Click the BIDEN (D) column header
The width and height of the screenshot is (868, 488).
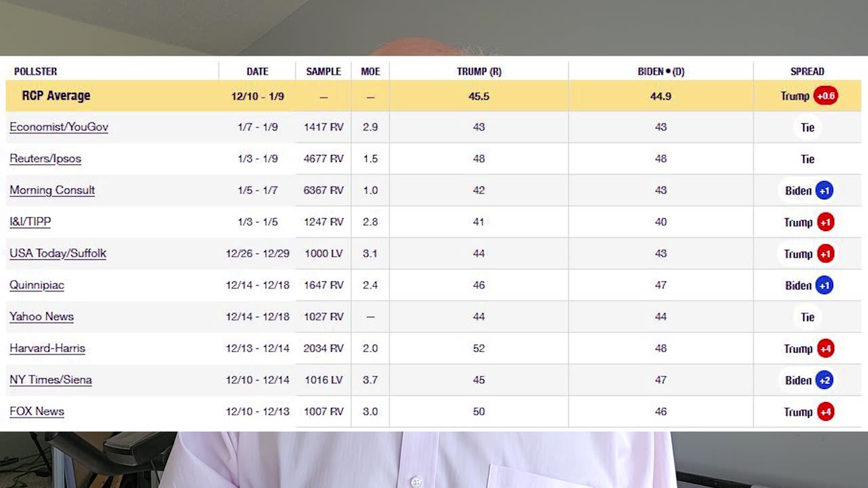(x=661, y=71)
